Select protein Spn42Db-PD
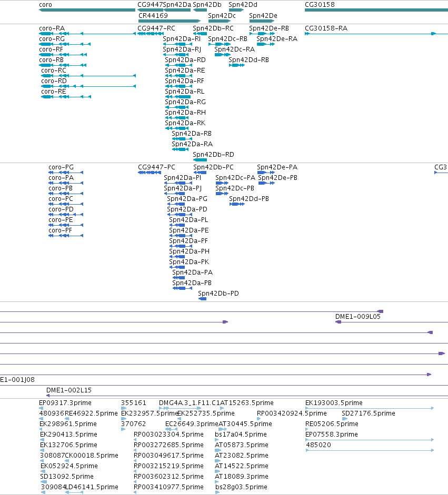Image resolution: width=448 pixels, height=495 pixels. click(203, 299)
